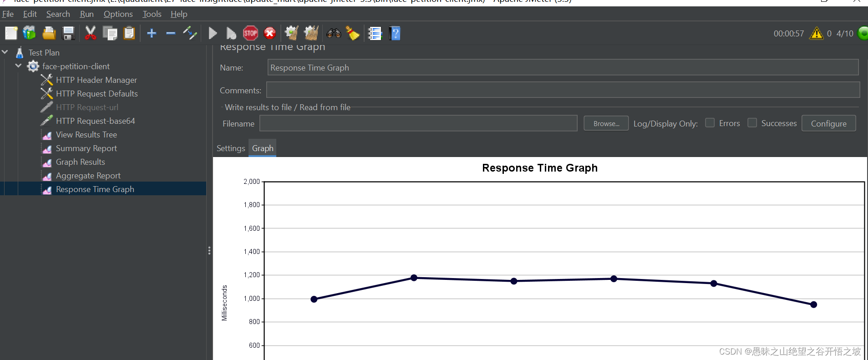This screenshot has height=360, width=868.
Task: Click the 00:00:57 elapsed time display
Action: 789,34
